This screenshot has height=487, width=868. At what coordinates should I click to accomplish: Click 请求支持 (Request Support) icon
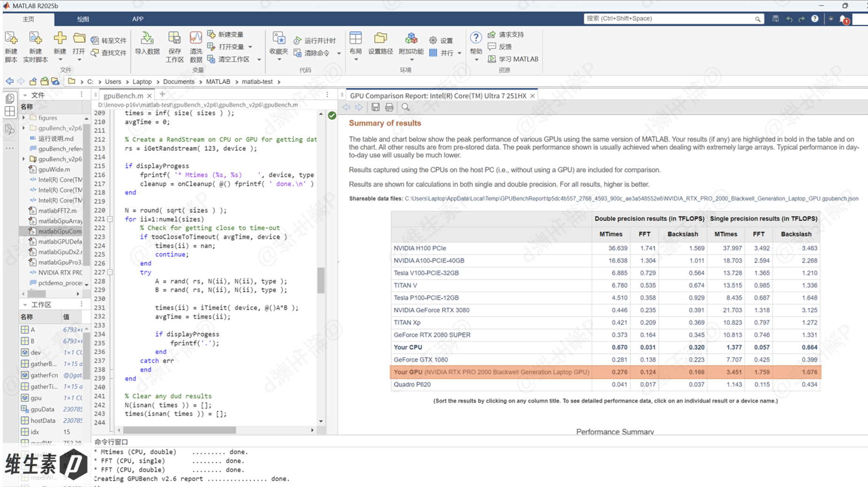[491, 34]
